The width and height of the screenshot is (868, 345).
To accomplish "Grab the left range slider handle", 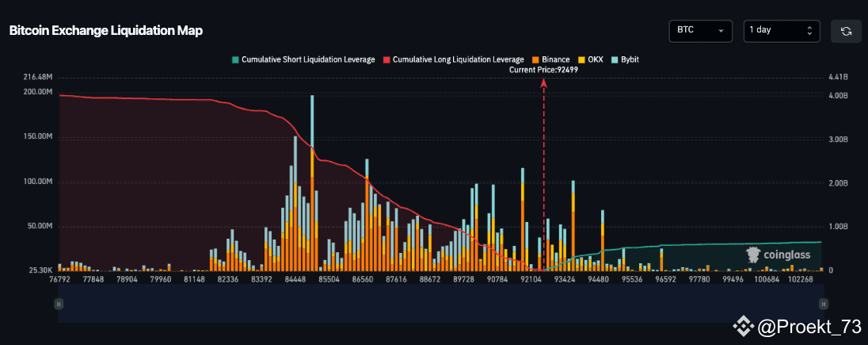I will tap(59, 304).
